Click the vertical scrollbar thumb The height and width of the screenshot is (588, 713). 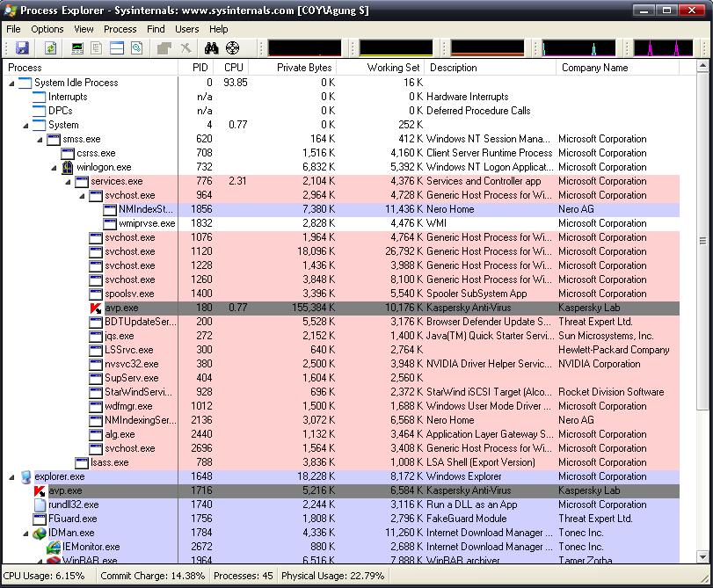coord(702,242)
